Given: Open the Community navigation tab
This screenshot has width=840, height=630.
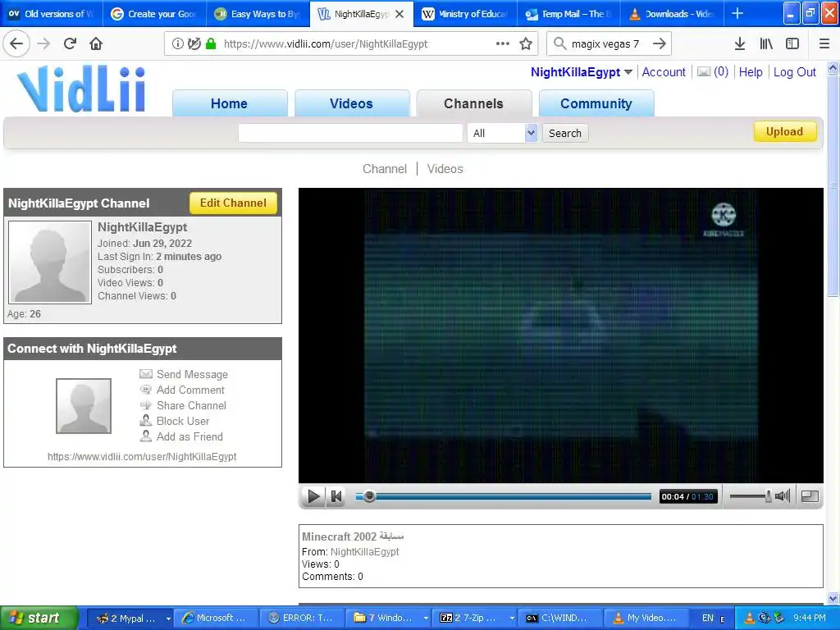Looking at the screenshot, I should click(596, 103).
